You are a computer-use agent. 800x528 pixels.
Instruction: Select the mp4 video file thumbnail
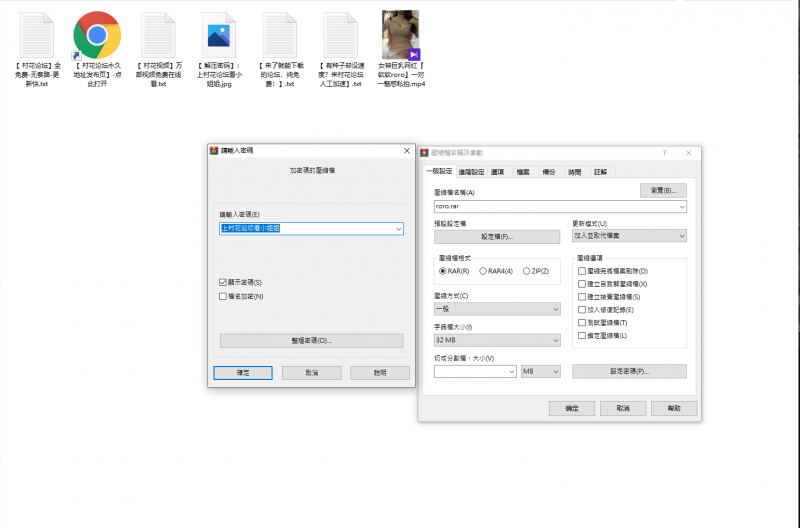point(400,36)
